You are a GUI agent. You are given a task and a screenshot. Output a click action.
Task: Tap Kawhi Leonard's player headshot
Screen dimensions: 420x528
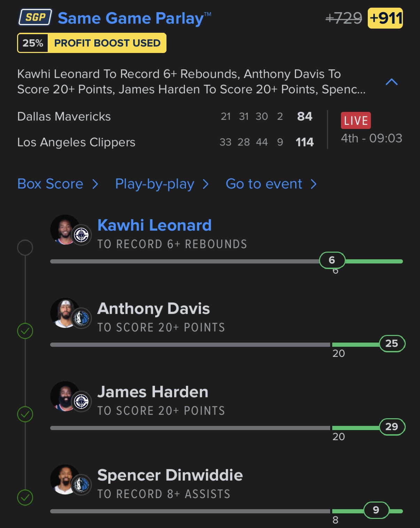coord(65,230)
